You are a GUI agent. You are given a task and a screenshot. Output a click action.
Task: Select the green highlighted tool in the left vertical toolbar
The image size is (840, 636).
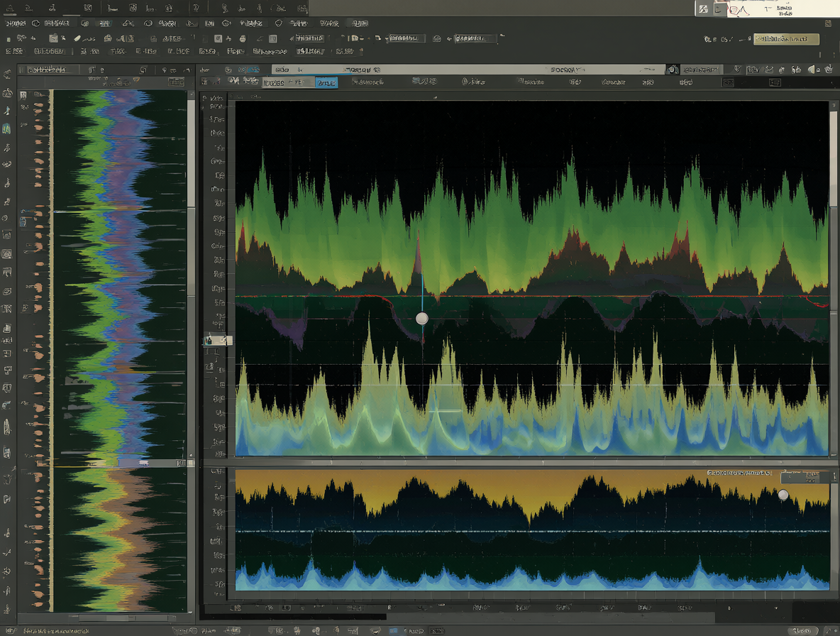click(7, 129)
